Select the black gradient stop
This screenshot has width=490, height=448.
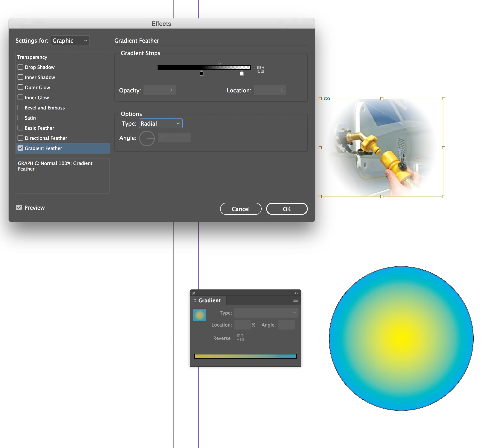click(201, 73)
